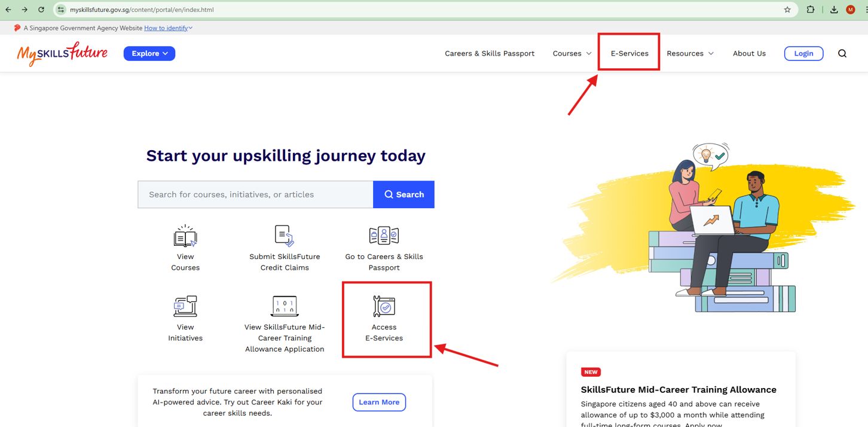Click the Singapore Government lion crest icon
The height and width of the screenshot is (427, 868).
pos(17,28)
